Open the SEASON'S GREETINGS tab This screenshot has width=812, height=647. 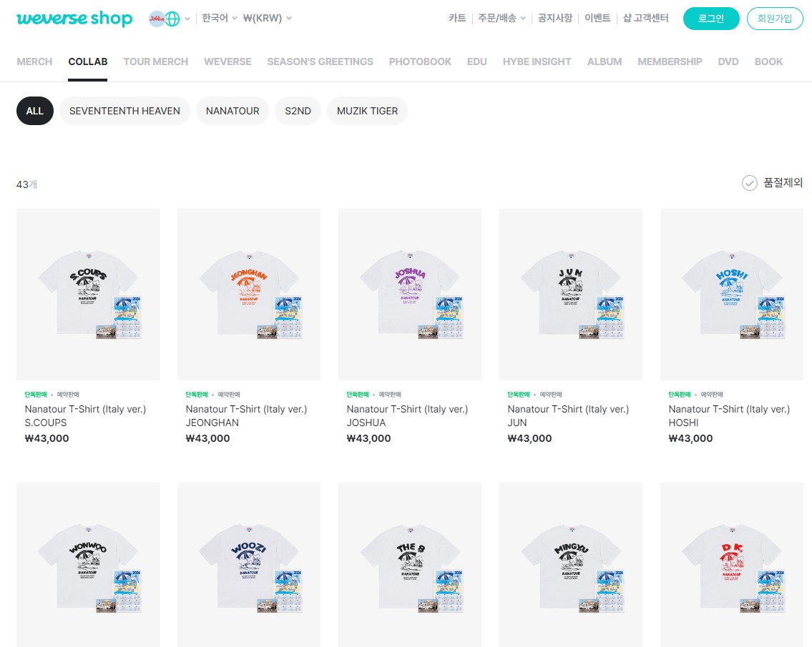(x=320, y=61)
